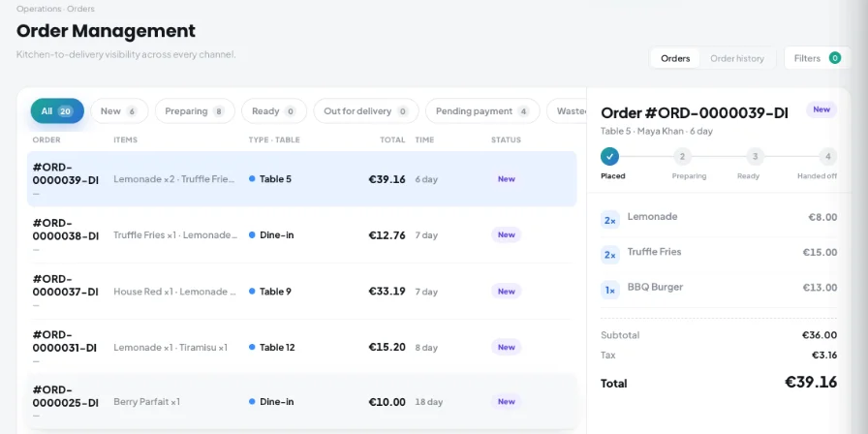The height and width of the screenshot is (434, 868).
Task: Click the Operations breadcrumb
Action: [39, 9]
